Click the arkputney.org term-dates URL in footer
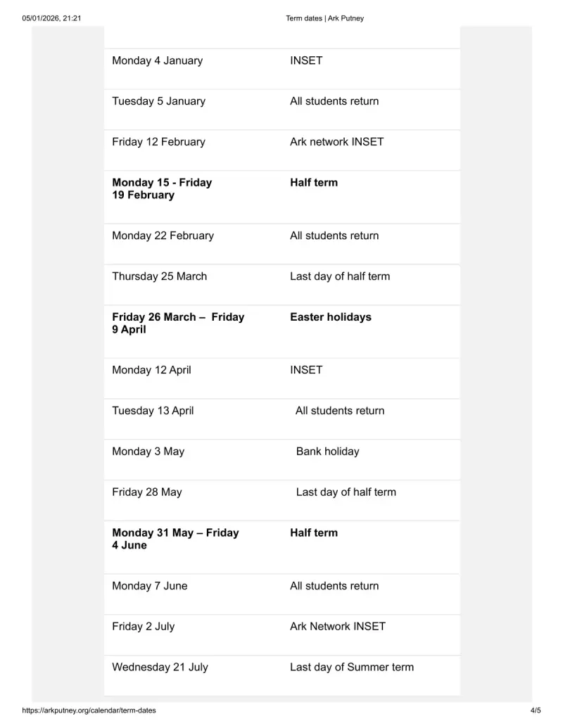 pyautogui.click(x=89, y=710)
